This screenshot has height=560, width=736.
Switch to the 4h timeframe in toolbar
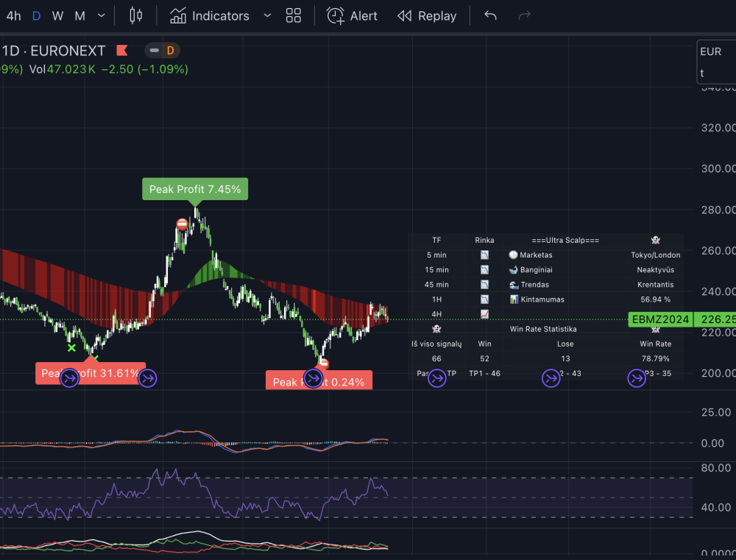click(x=13, y=16)
